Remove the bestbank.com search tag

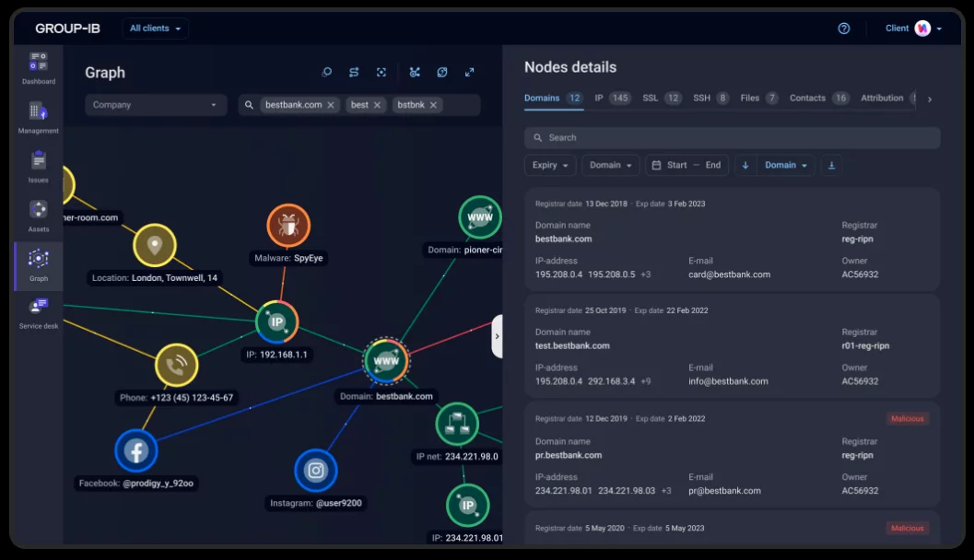click(331, 105)
